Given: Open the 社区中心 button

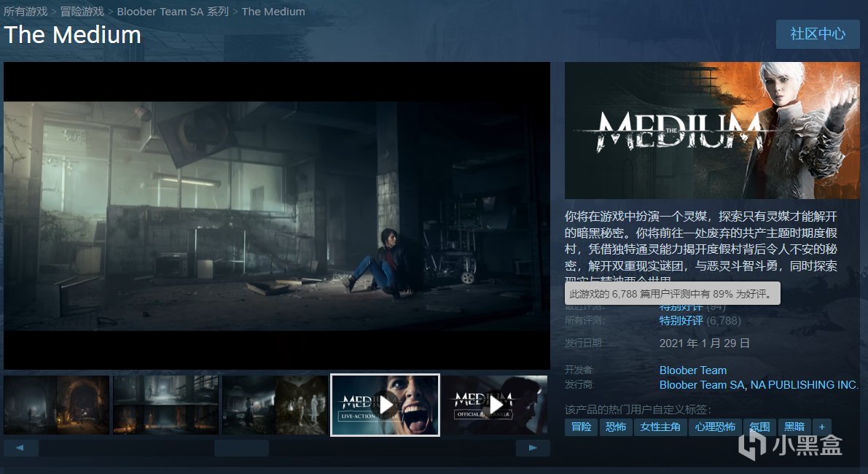Looking at the screenshot, I should [818, 34].
